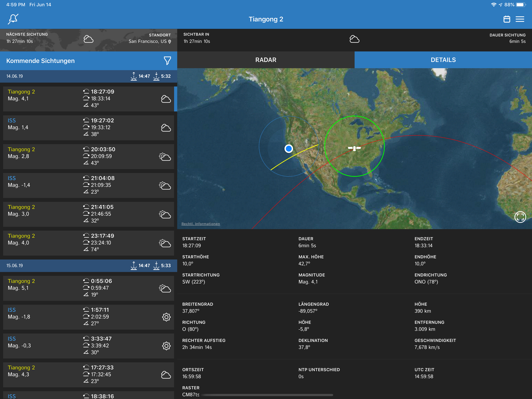
Task: Tap the blue location dot on map
Action: [289, 148]
